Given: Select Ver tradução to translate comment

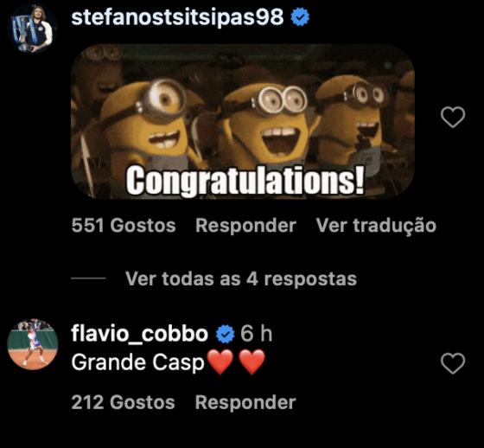Looking at the screenshot, I should click(376, 225).
